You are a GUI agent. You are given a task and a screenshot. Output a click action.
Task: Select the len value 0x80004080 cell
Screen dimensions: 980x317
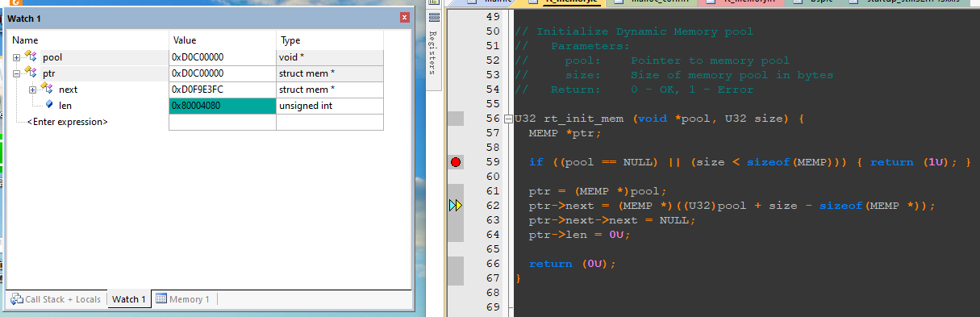[223, 106]
